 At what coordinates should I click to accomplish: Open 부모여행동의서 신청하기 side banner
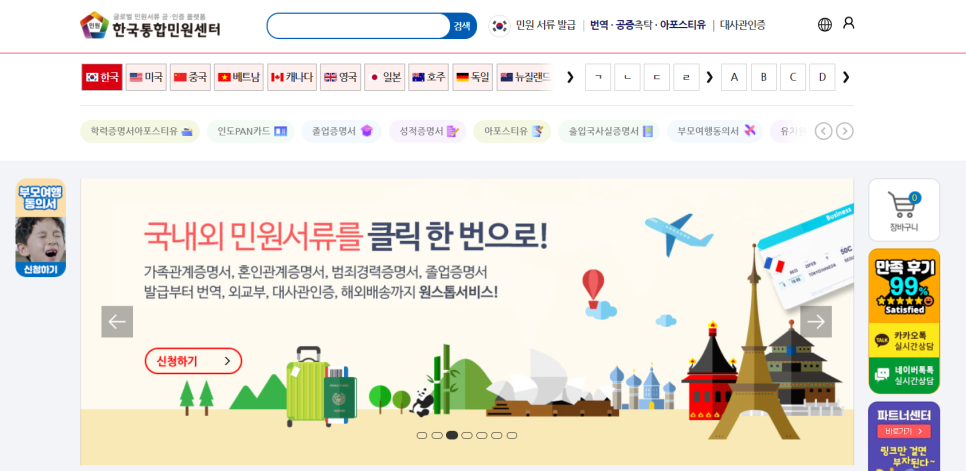click(x=41, y=228)
